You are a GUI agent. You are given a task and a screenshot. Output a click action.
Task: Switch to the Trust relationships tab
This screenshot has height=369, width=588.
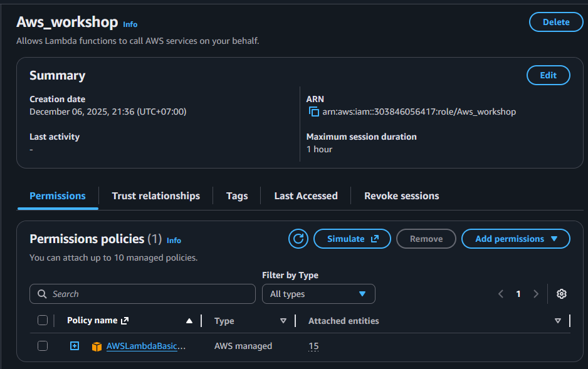[x=155, y=196]
